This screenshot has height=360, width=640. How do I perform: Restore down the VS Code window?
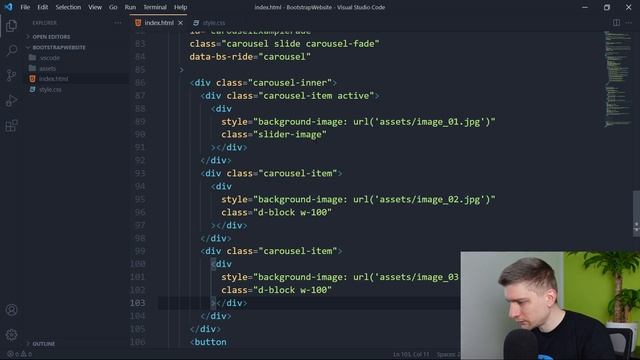tap(607, 7)
